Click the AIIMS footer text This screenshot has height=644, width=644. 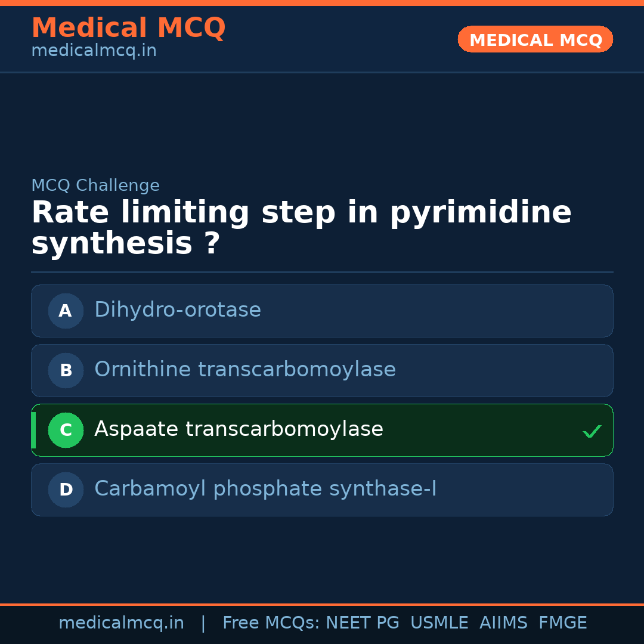(503, 623)
